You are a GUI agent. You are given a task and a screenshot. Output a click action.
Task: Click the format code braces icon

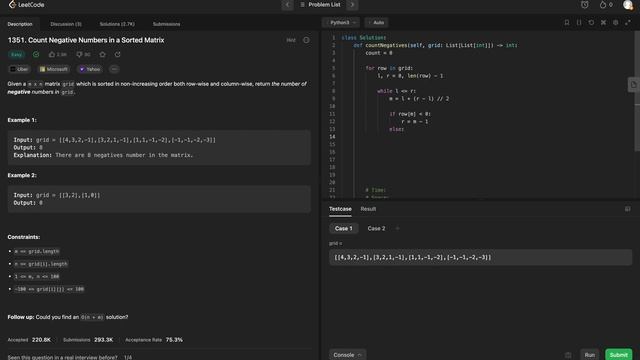point(579,22)
